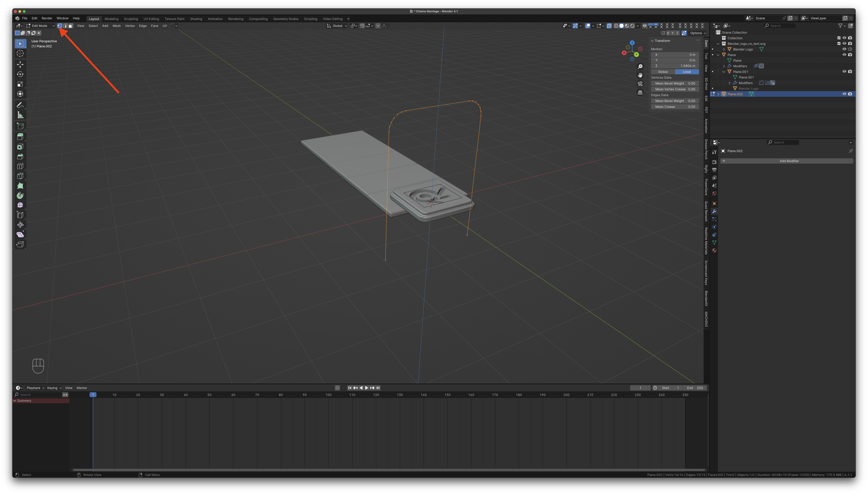
Task: Switch to the Shading workspace tab
Action: [x=196, y=19]
